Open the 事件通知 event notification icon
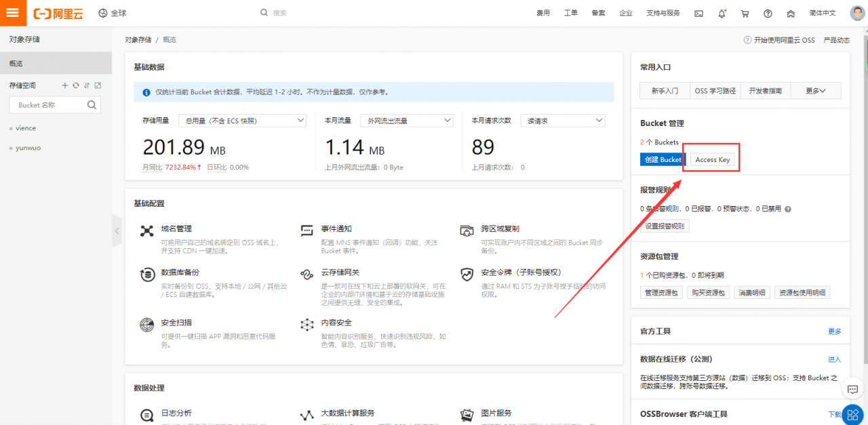 pos(307,230)
